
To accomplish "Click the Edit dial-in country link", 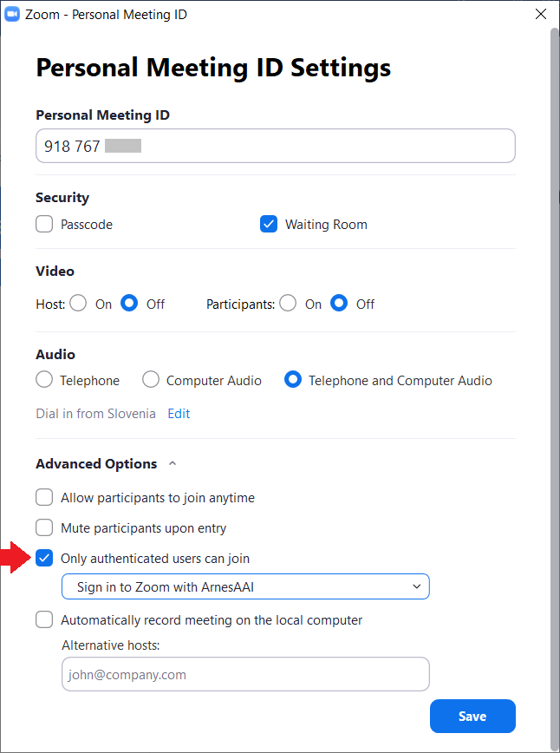I will pyautogui.click(x=179, y=414).
